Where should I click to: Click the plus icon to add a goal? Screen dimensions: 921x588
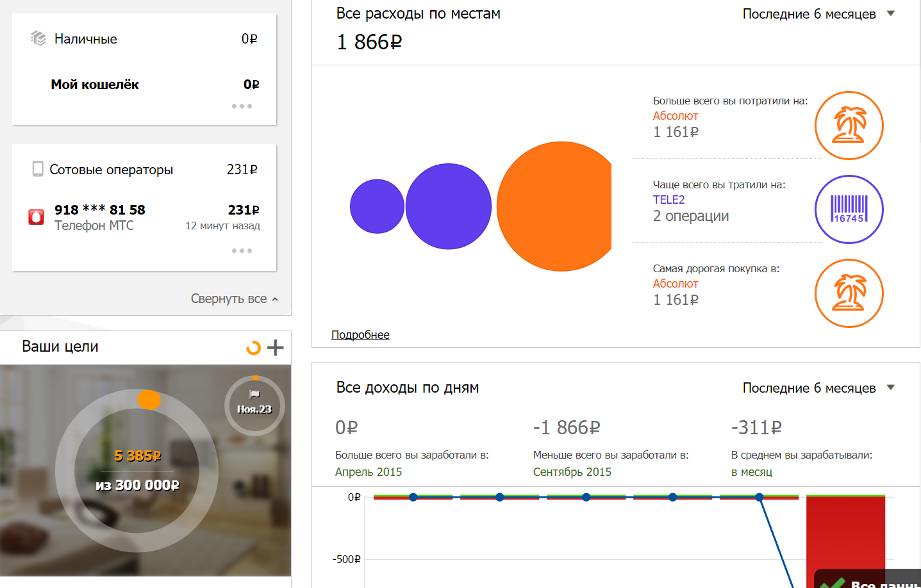275,348
